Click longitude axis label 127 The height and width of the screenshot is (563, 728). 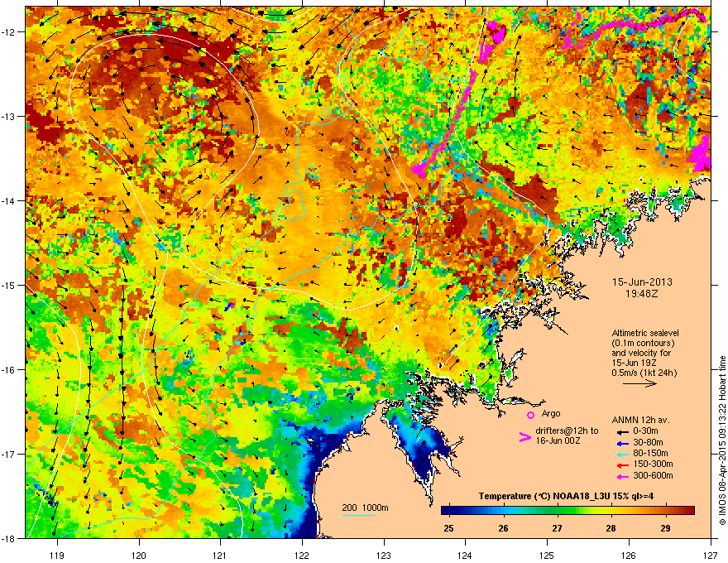(711, 555)
